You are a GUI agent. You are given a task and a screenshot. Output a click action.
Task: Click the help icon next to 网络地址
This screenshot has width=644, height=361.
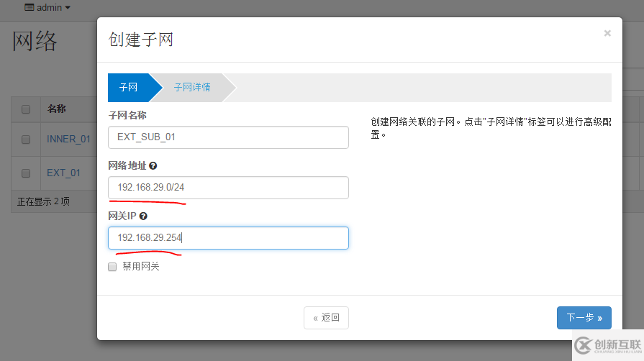pyautogui.click(x=153, y=165)
